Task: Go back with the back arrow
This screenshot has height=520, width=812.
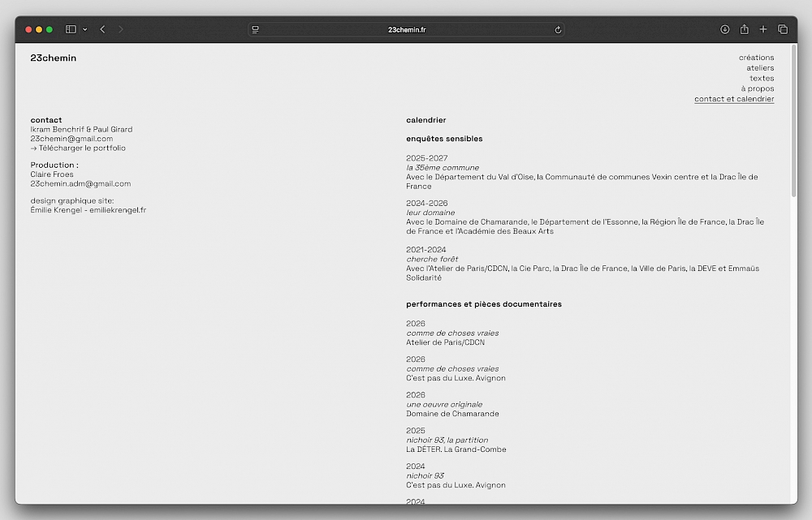Action: [102, 29]
